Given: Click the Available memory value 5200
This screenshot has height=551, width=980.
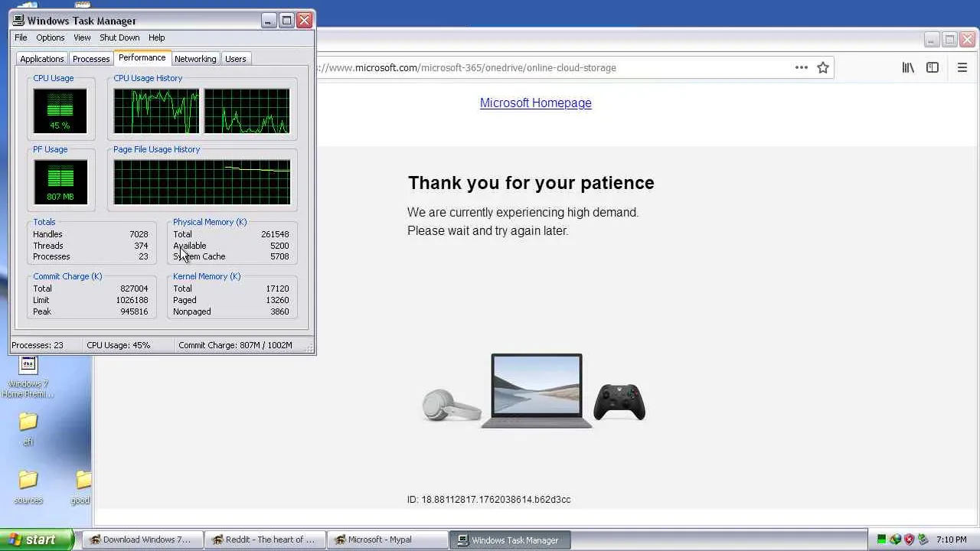Looking at the screenshot, I should click(279, 246).
